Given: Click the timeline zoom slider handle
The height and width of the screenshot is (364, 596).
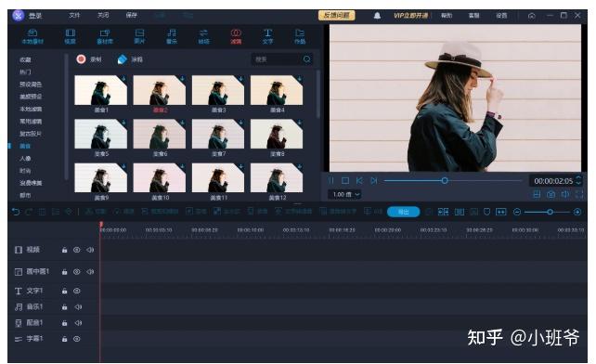Looking at the screenshot, I should 550,212.
